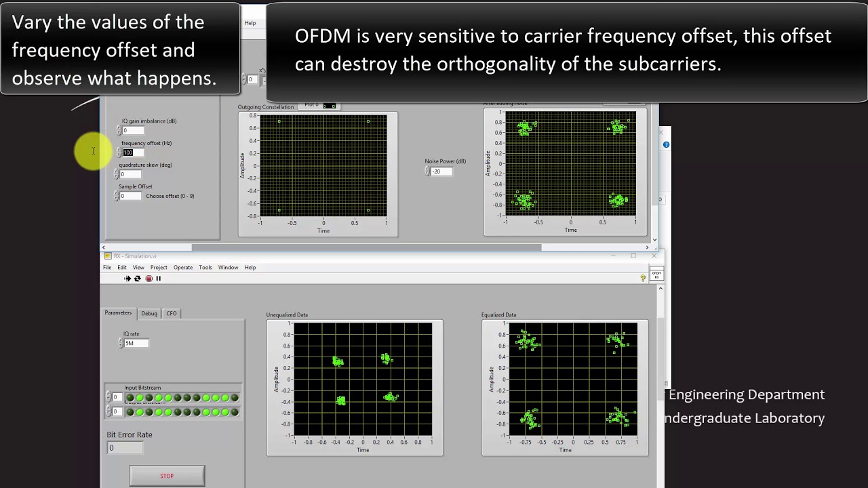
Task: Click right arrow of upper horizontal scrollbar
Action: point(647,247)
